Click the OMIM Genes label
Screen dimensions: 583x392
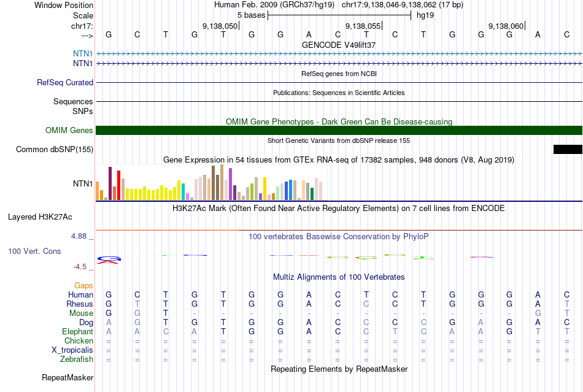click(x=69, y=131)
